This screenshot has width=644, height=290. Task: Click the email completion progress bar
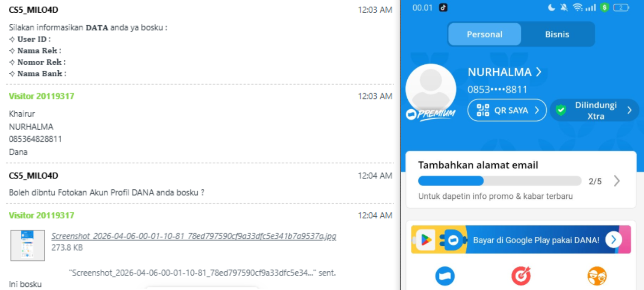500,181
